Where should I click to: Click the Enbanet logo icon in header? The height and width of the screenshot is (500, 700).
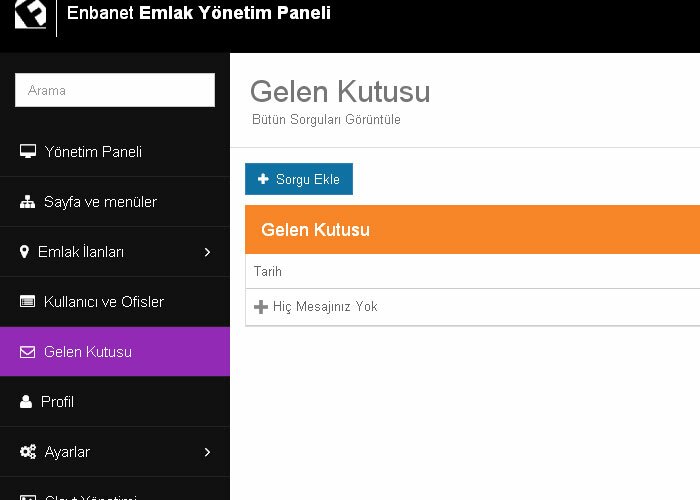(x=30, y=14)
